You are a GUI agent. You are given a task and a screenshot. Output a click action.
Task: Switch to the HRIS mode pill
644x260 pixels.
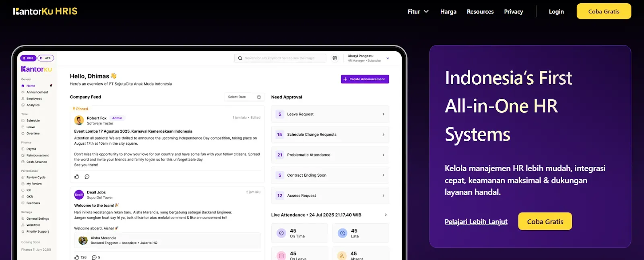click(29, 58)
